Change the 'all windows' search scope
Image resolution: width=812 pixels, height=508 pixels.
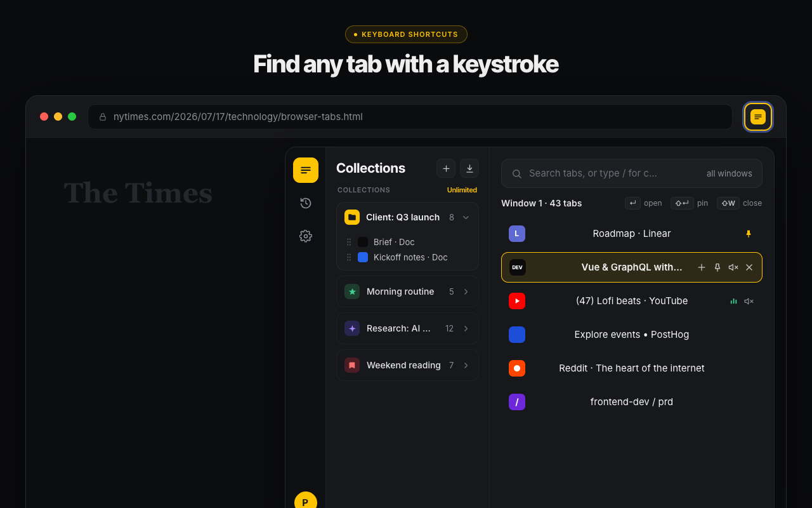(x=730, y=173)
